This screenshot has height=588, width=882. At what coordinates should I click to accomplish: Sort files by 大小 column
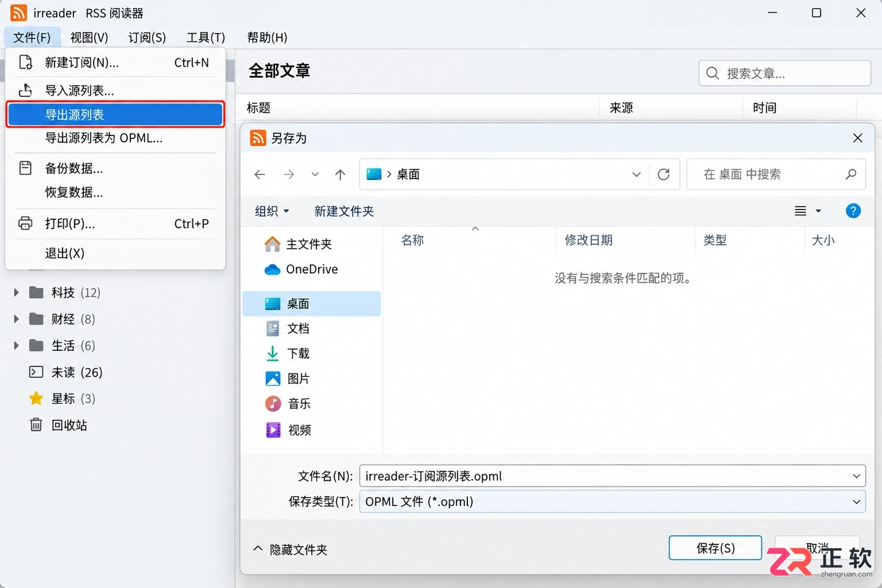point(823,240)
